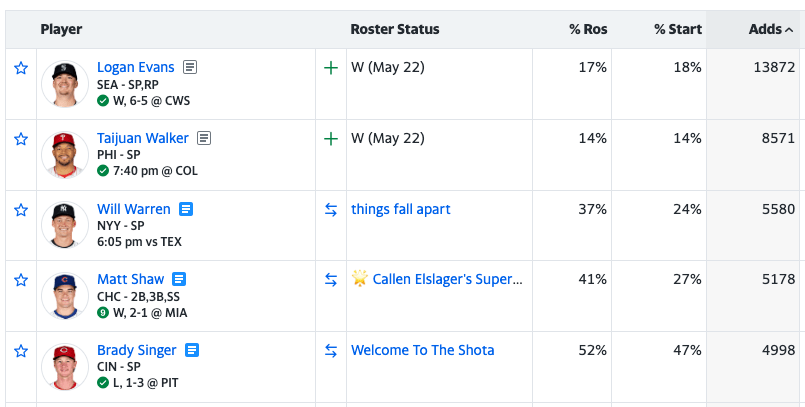Screen dimensions: 805x407
Task: Click Brady Singer's headshot photo
Action: tap(65, 366)
